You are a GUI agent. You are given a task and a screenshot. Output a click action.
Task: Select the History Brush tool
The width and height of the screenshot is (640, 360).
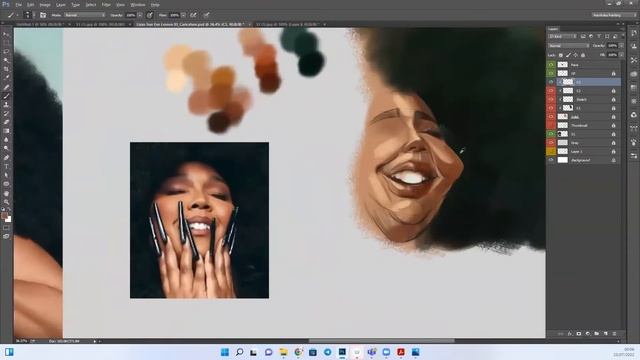click(x=6, y=113)
